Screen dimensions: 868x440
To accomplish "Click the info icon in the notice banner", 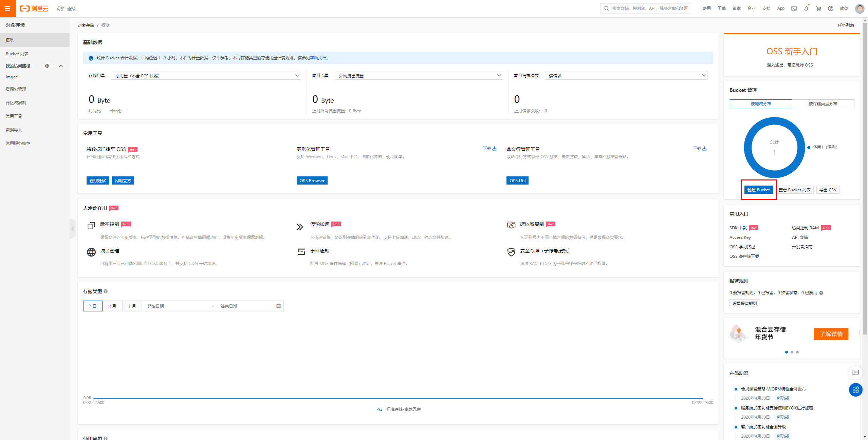I will (x=91, y=58).
